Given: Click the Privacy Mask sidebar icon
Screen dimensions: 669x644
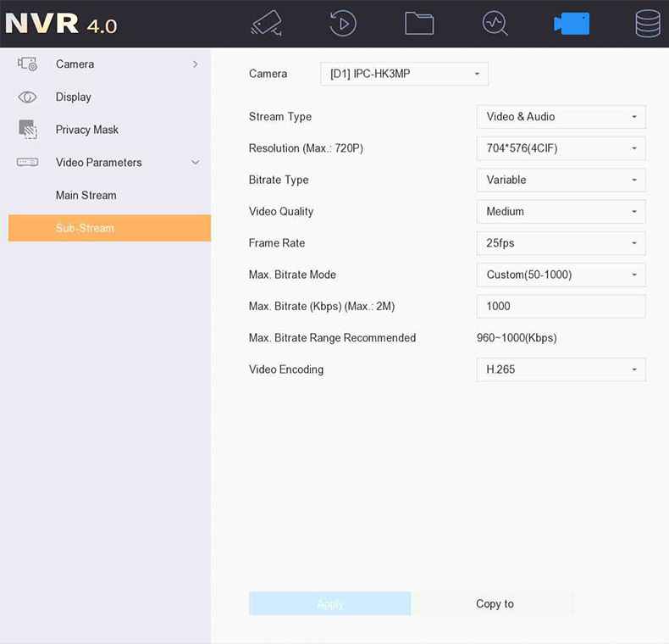Looking at the screenshot, I should [28, 130].
